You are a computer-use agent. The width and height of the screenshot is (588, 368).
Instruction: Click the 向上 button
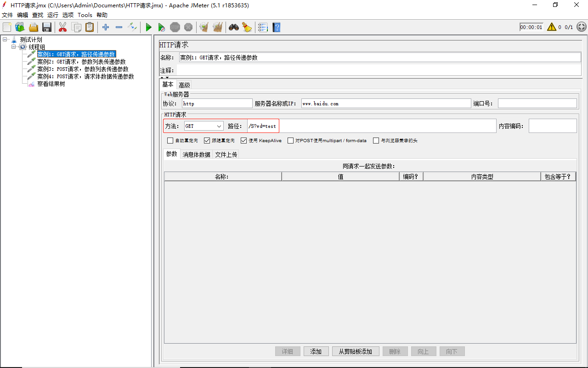(424, 351)
